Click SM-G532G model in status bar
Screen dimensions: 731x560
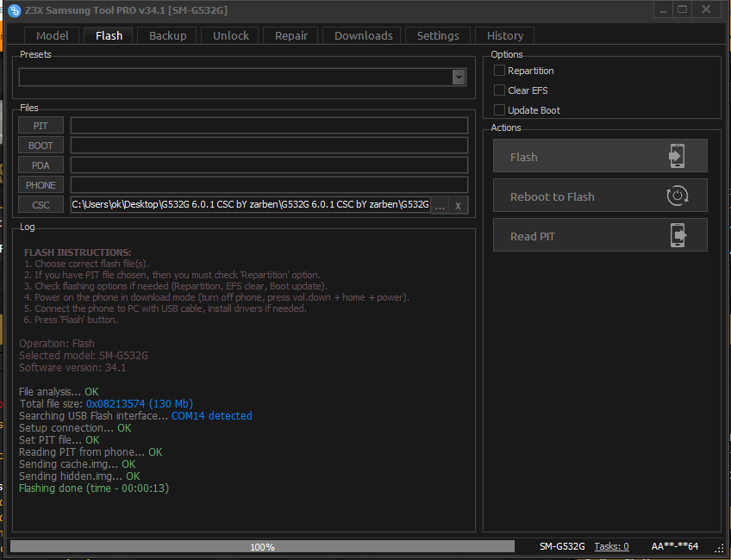pos(562,546)
